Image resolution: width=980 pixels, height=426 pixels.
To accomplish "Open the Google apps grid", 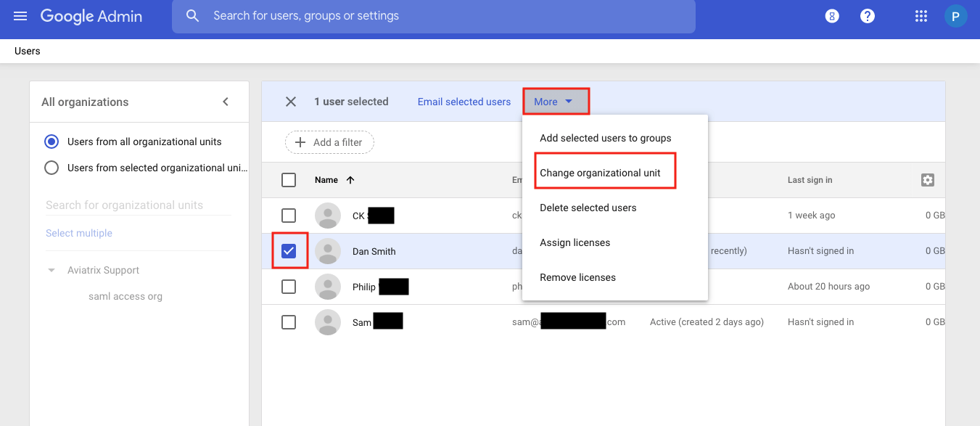I will (x=921, y=16).
